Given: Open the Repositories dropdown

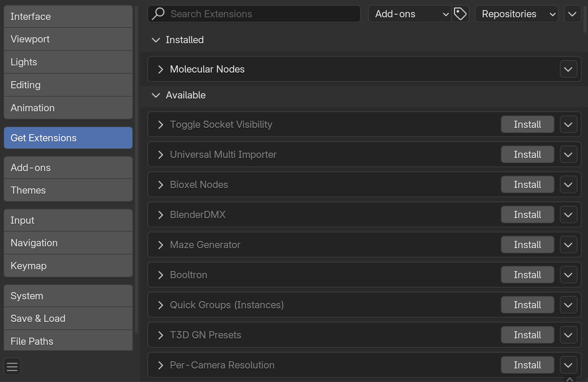Looking at the screenshot, I should (x=517, y=14).
